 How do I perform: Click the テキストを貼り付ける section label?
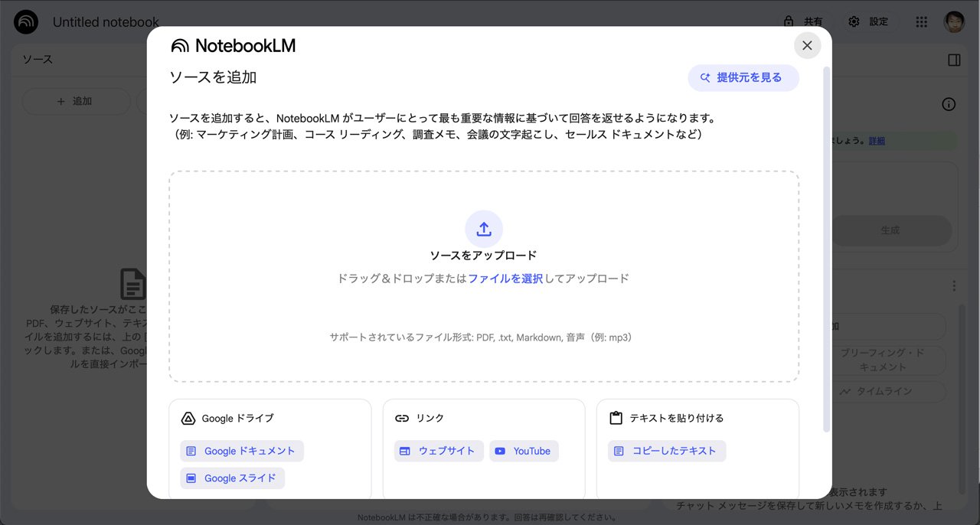(677, 418)
